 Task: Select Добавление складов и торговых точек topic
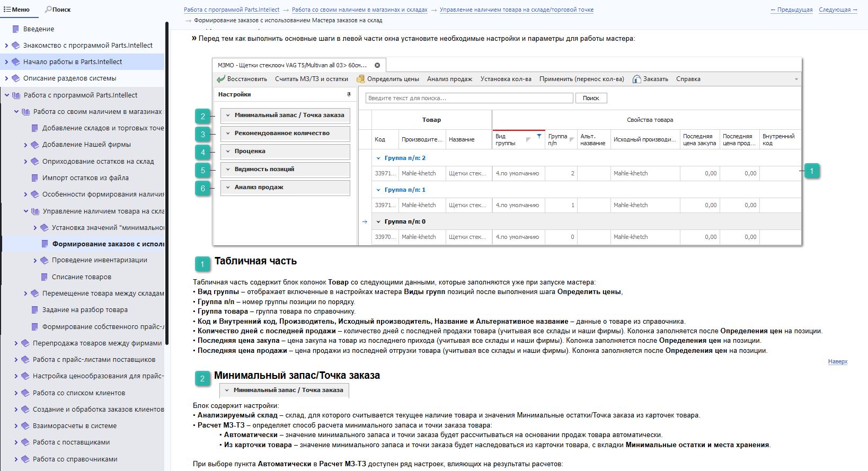coord(103,128)
